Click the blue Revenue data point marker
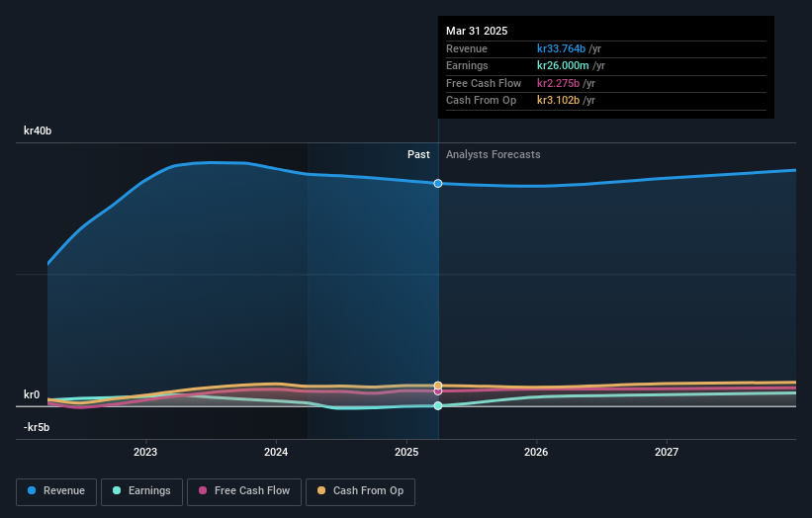The width and height of the screenshot is (812, 518). [438, 183]
